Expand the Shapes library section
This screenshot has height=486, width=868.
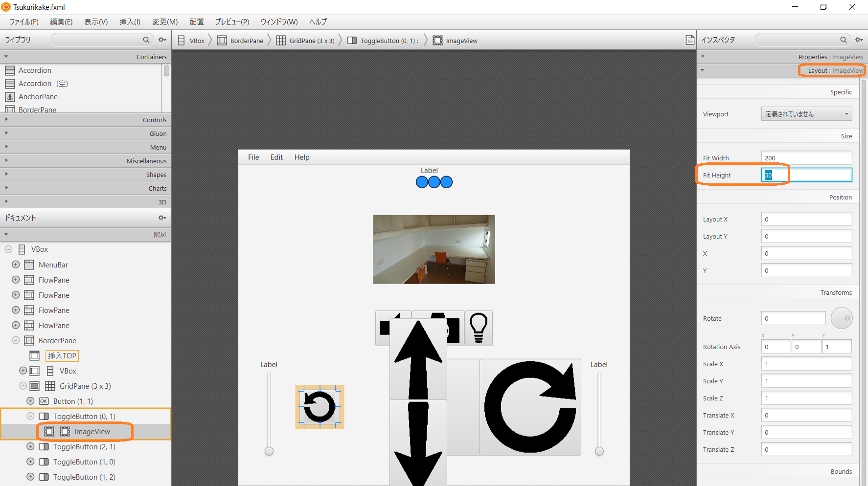[x=86, y=175]
